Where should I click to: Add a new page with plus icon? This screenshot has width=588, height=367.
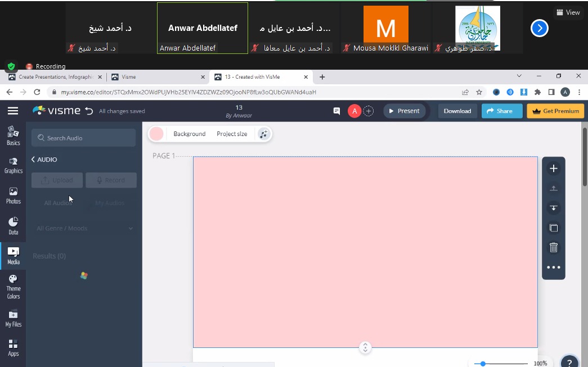pyautogui.click(x=554, y=169)
